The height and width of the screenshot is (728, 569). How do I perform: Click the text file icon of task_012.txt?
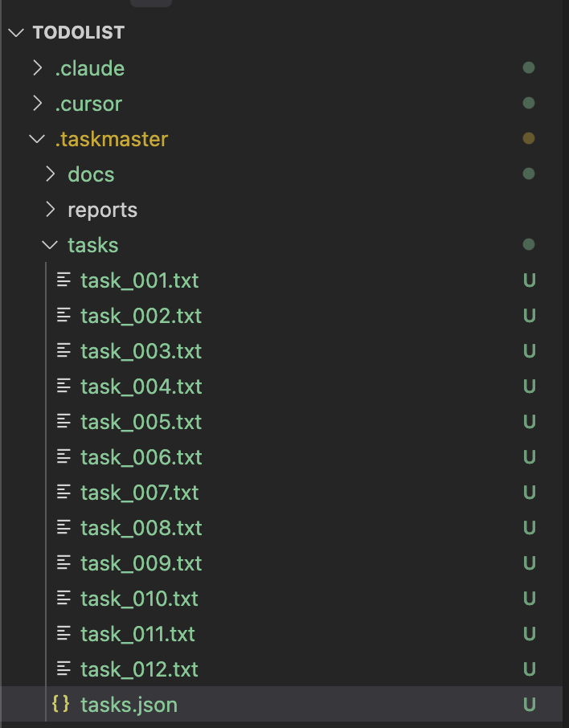(63, 669)
